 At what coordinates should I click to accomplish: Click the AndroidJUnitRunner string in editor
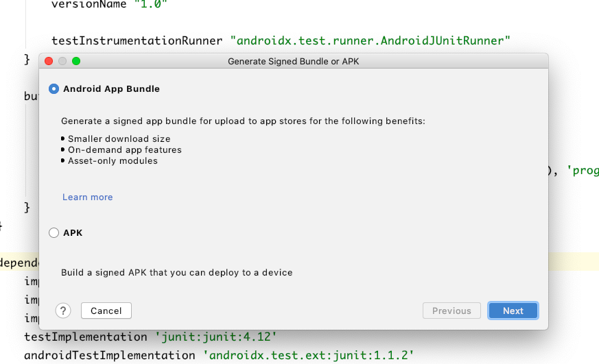(371, 40)
